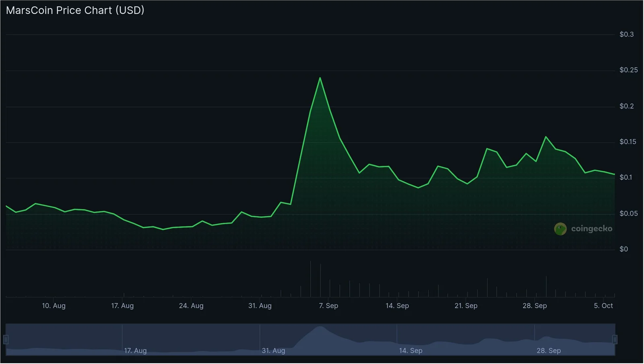This screenshot has height=364, width=644.
Task: Click the 14. Sep label on main axis
Action: click(397, 306)
